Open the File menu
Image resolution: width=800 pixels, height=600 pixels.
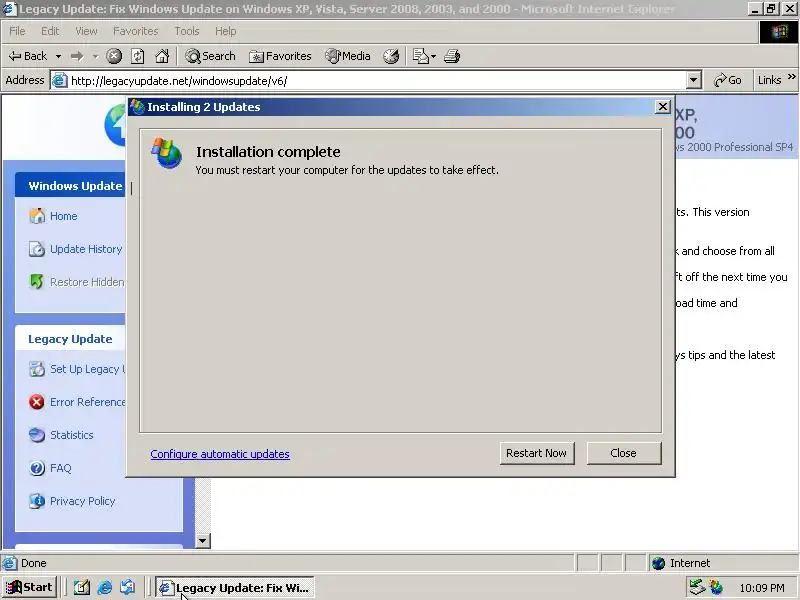[17, 31]
